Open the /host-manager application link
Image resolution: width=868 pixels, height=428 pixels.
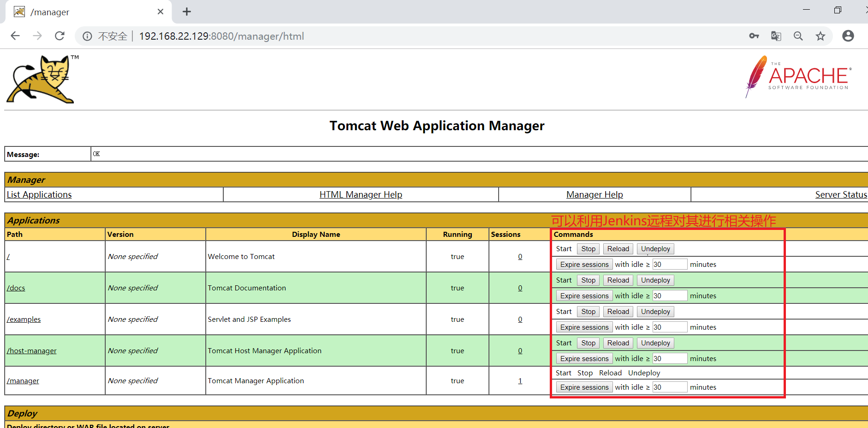(x=32, y=350)
